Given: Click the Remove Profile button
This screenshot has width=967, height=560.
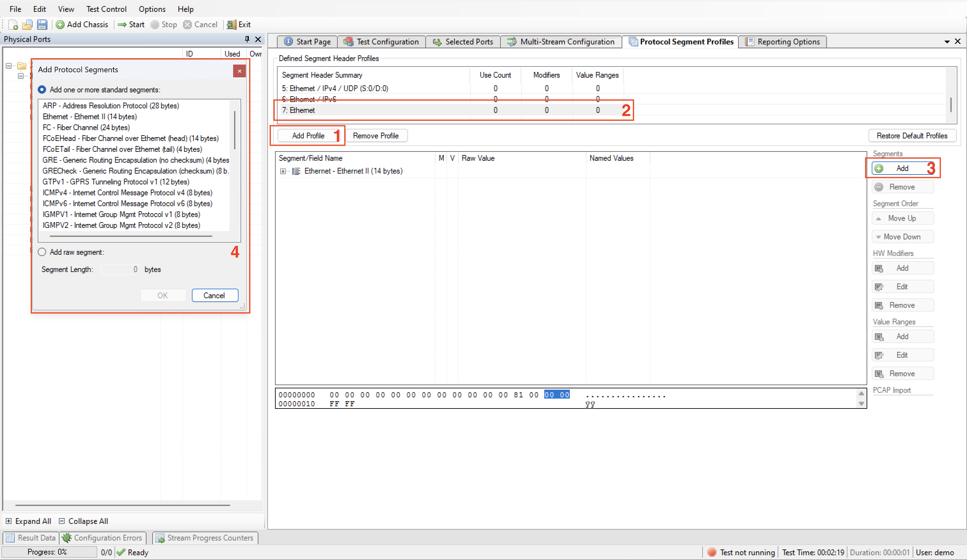Looking at the screenshot, I should click(x=375, y=135).
